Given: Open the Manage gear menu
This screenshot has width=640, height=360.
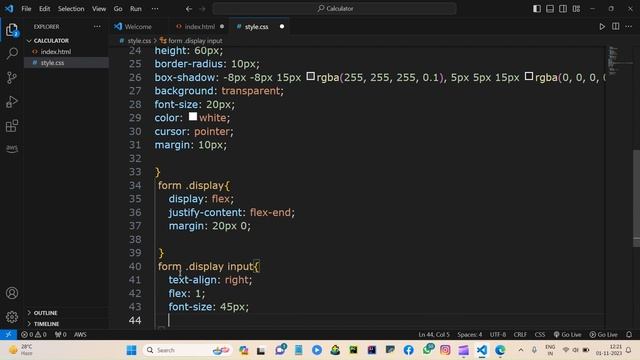Looking at the screenshot, I should pos(12,317).
